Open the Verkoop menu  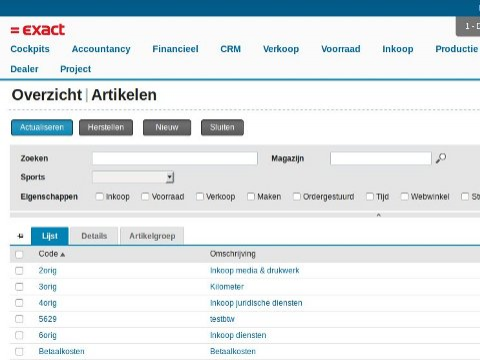click(281, 49)
